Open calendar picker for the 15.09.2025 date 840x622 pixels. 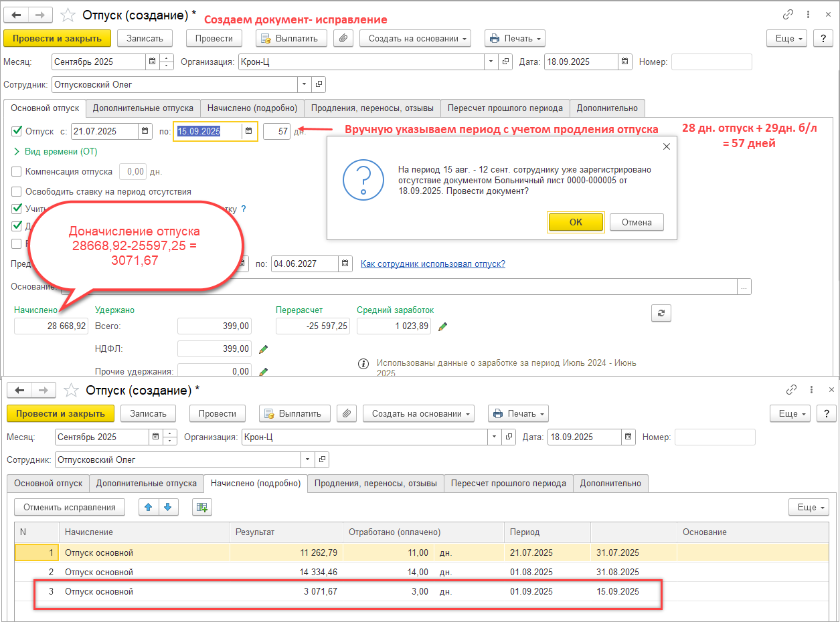point(248,132)
